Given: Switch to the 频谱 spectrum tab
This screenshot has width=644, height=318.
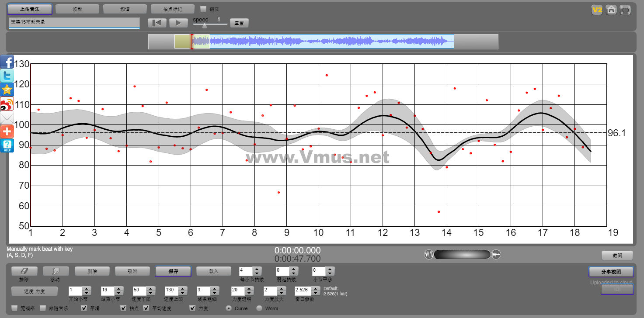Looking at the screenshot, I should [x=125, y=9].
